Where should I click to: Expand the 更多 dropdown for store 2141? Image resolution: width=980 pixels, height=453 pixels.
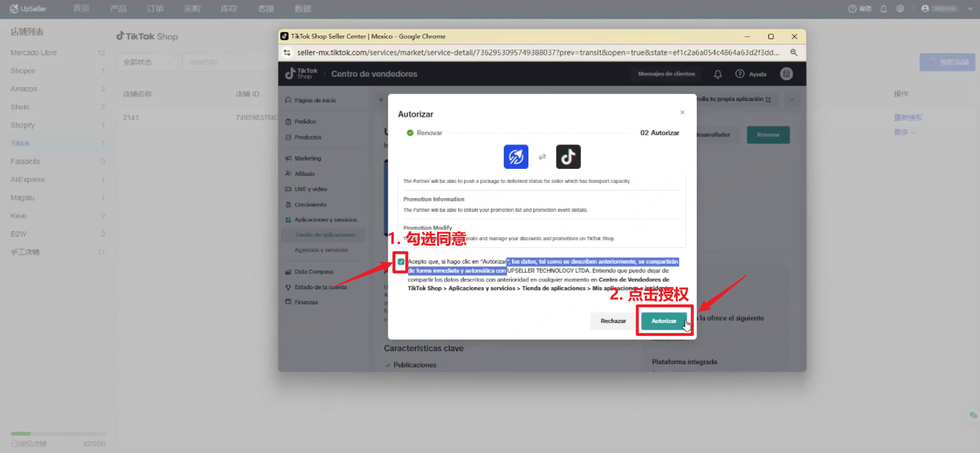pos(905,132)
